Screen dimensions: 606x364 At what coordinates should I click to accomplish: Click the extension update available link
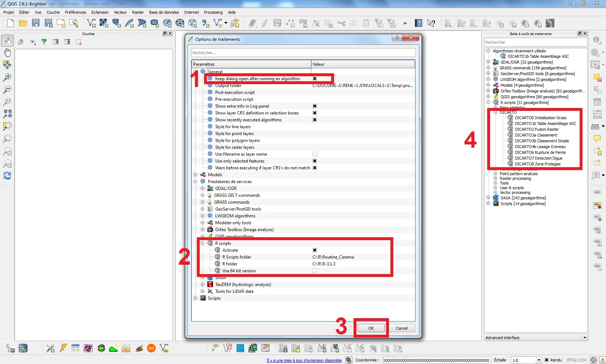click(x=304, y=360)
